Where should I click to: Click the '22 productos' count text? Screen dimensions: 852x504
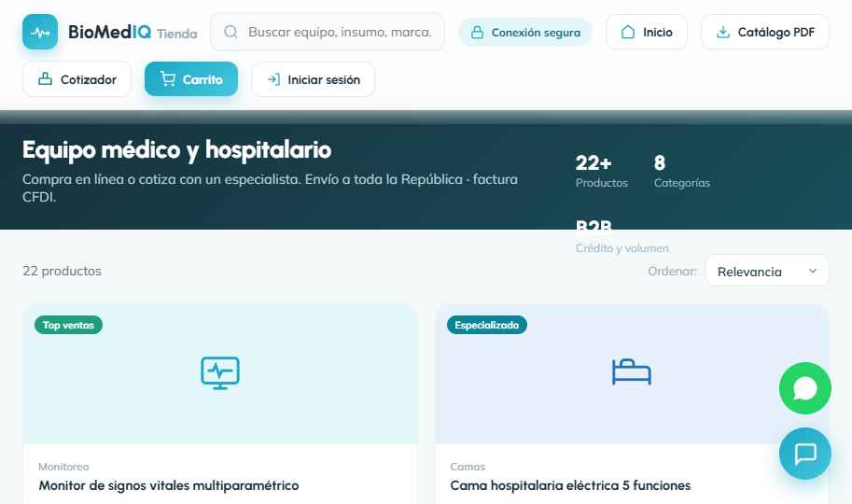pyautogui.click(x=62, y=271)
